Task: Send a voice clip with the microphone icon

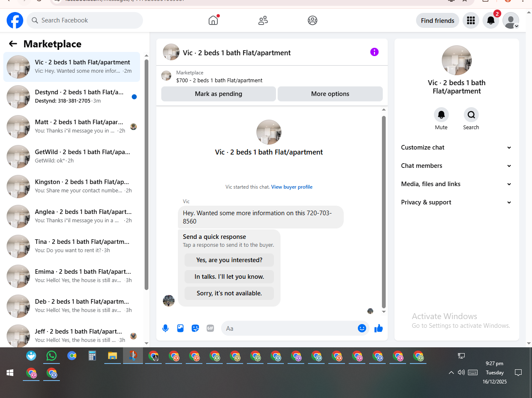Action: click(165, 328)
